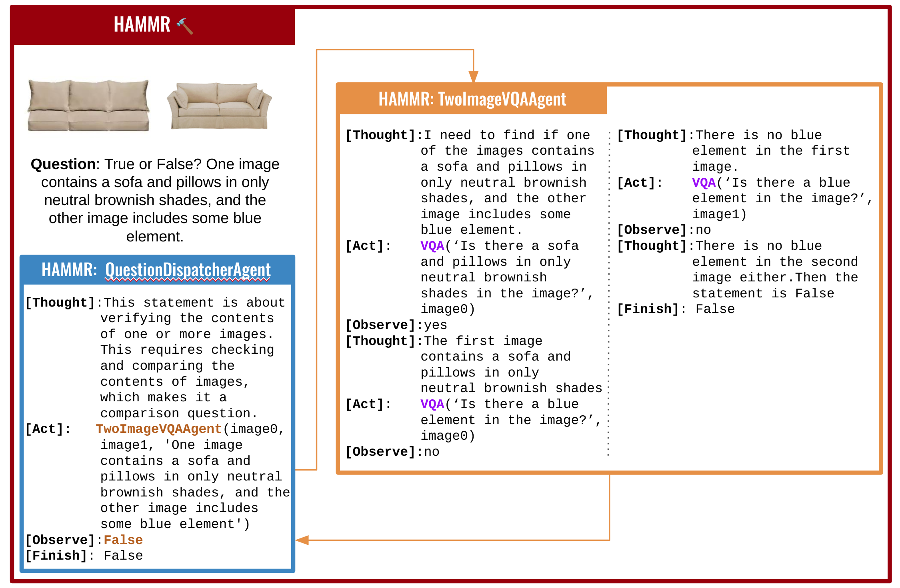Click the three-cushion sofa image on left

88,105
